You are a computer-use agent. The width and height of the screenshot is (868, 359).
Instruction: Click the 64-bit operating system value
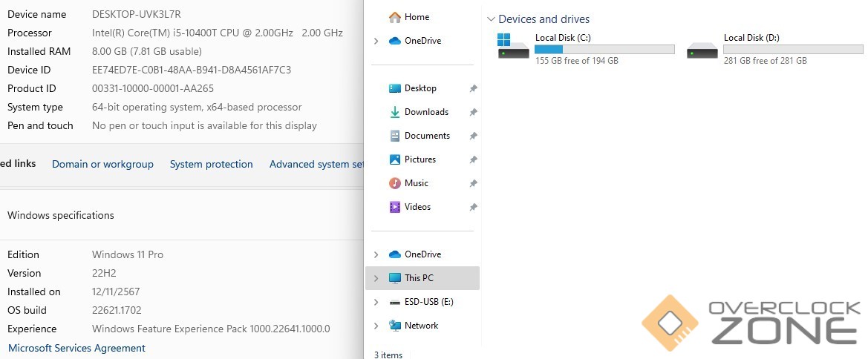(197, 108)
